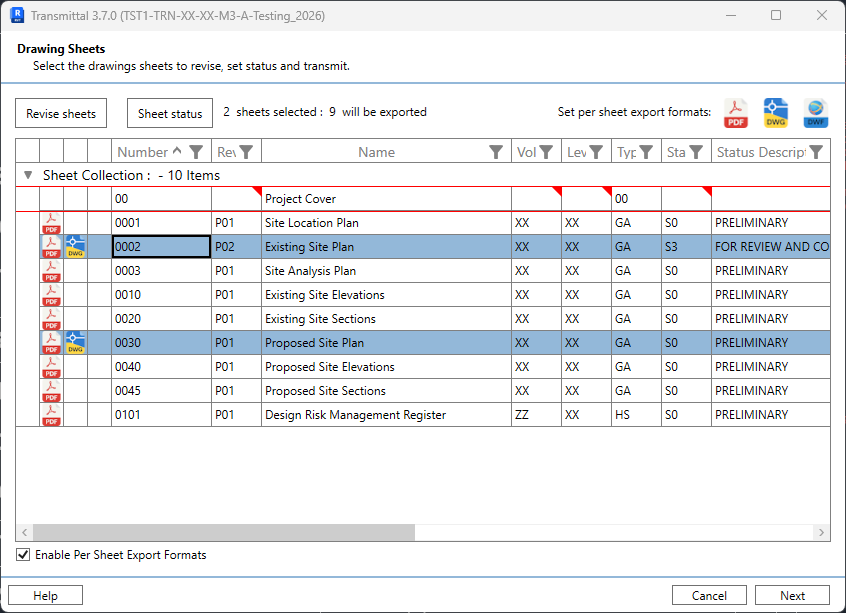Screen dimensions: 846x613
Task: Open the Name column filter
Action: [x=496, y=152]
